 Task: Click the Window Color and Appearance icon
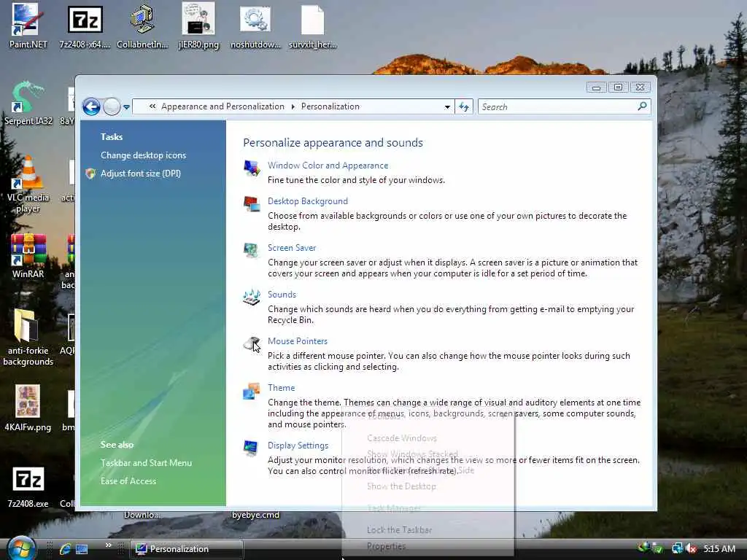coord(252,168)
